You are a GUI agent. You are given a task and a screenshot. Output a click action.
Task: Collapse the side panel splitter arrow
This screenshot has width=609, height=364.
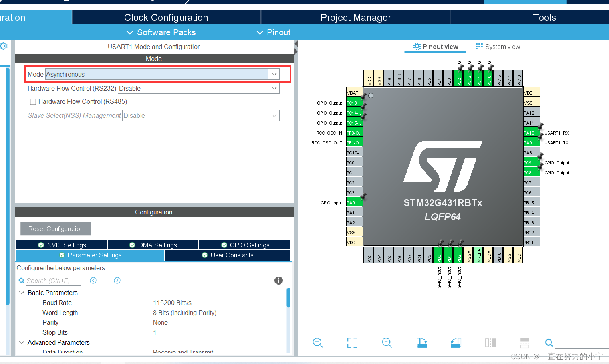click(x=296, y=43)
